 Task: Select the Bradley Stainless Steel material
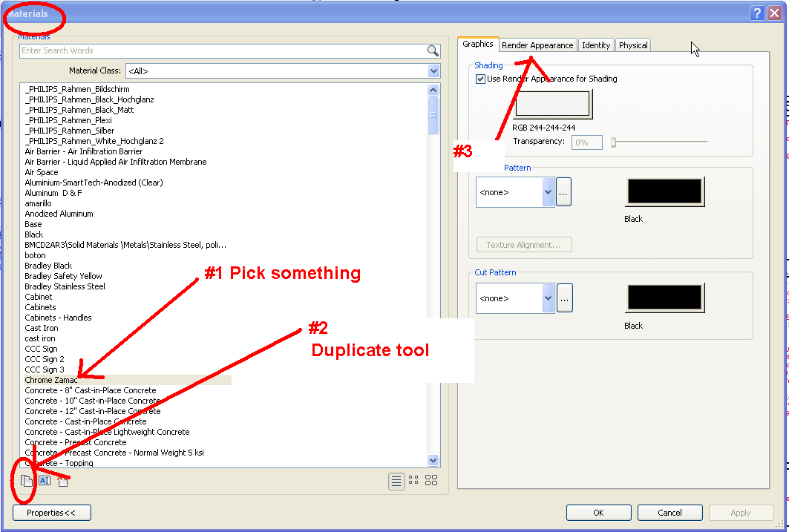65,286
